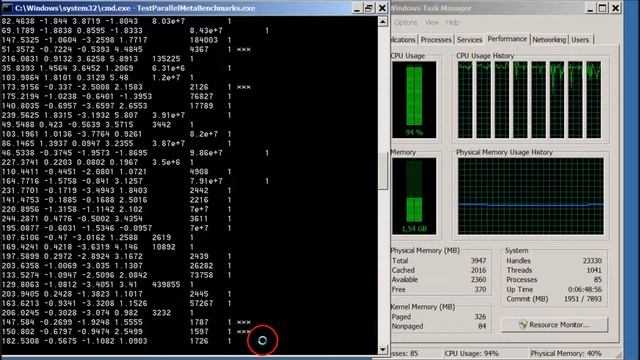Screen dimensions: 640x360
Task: Minimize the cmd.exe console window
Action: click(x=357, y=8)
